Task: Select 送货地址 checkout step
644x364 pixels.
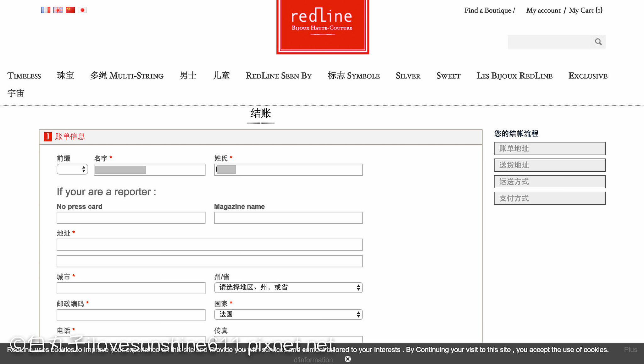Action: [x=549, y=165]
